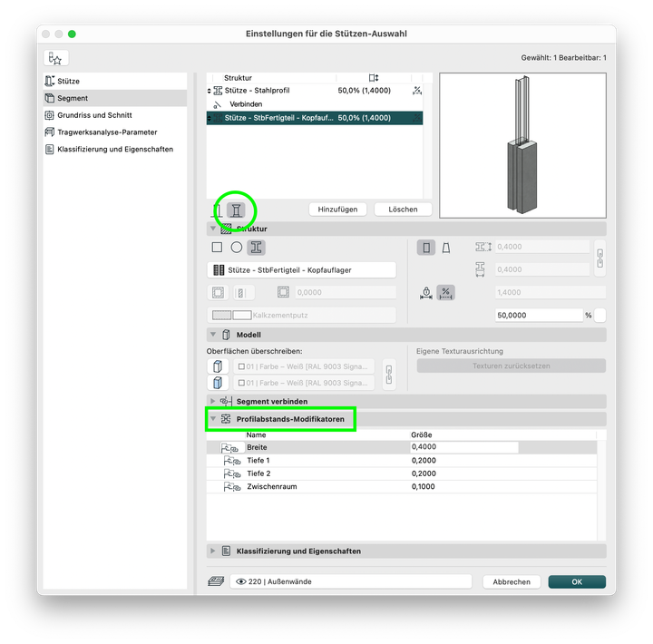Toggle the second blue surface override icon
Viewport: 653px width, 644px height.
coord(218,383)
